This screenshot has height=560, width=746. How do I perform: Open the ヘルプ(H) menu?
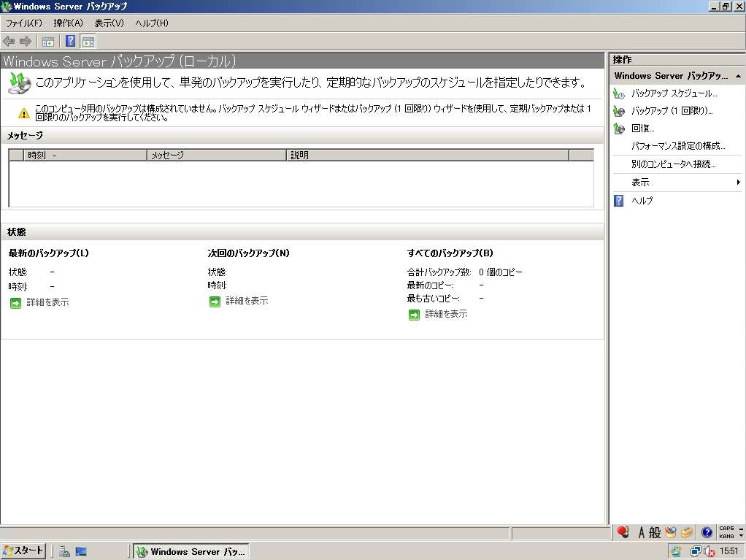click(x=151, y=23)
